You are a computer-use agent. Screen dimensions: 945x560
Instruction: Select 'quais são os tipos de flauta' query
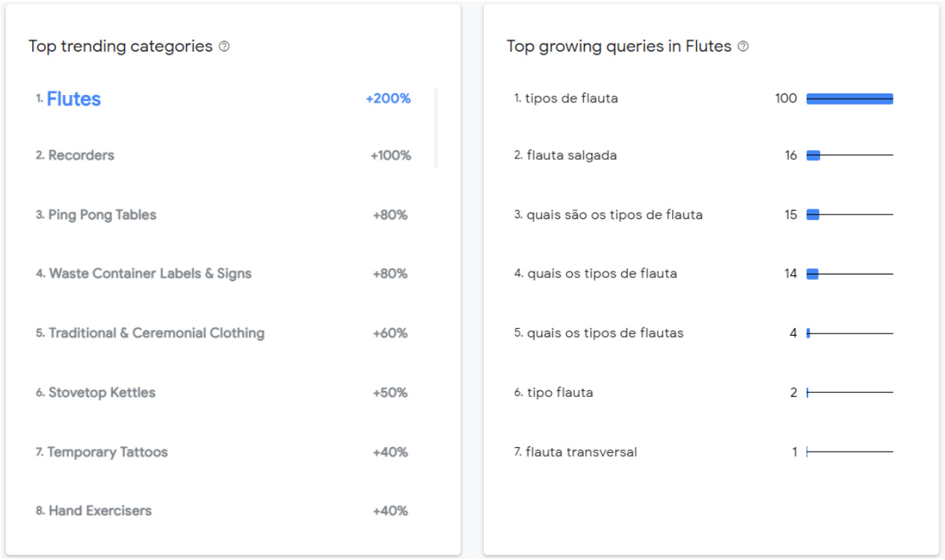coord(614,215)
